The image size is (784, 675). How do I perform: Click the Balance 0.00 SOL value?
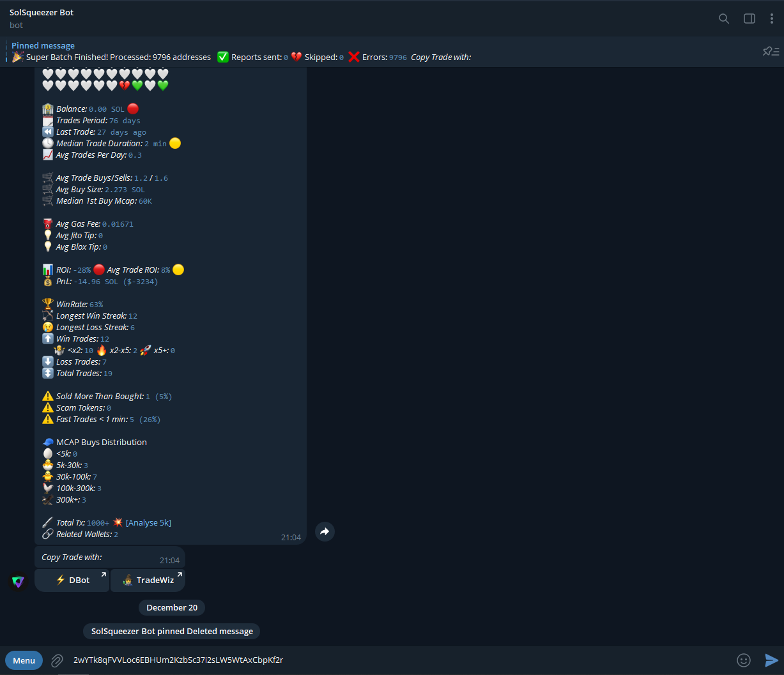click(107, 109)
